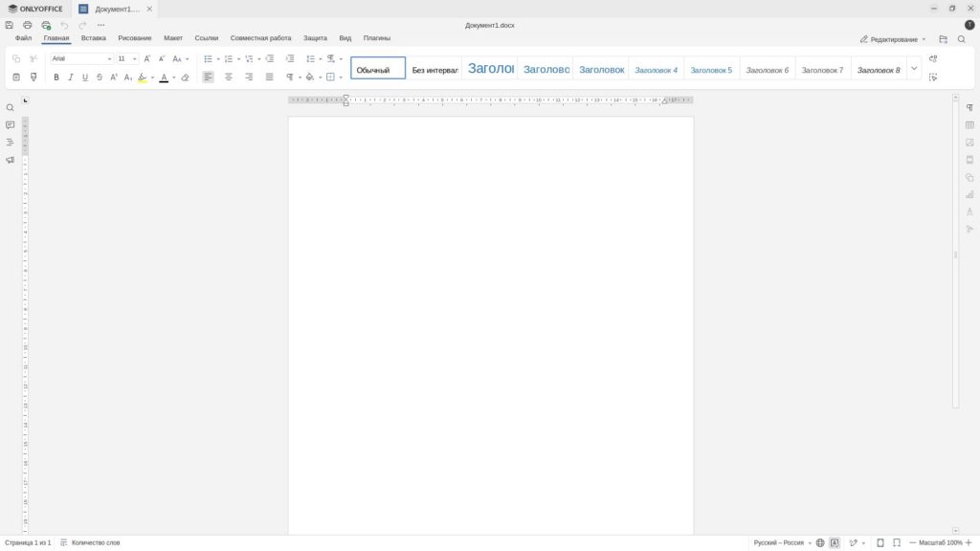This screenshot has width=980, height=551.
Task: Toggle spell checking in status bar
Action: [835, 542]
